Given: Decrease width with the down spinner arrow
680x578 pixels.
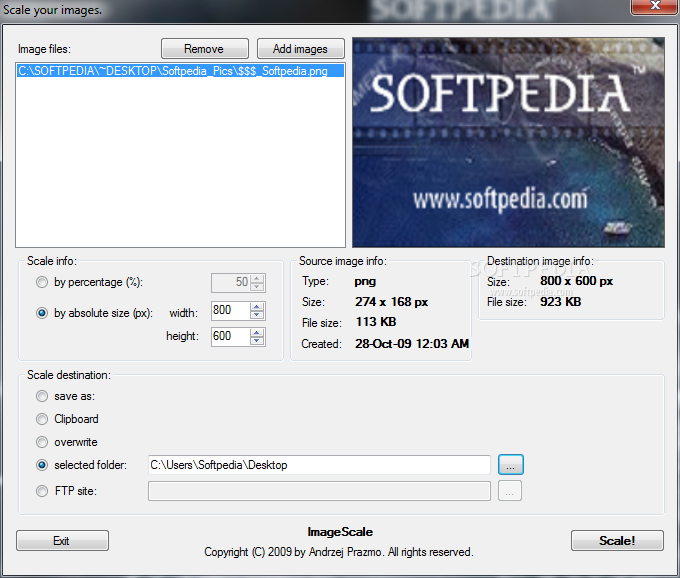Looking at the screenshot, I should (257, 315).
